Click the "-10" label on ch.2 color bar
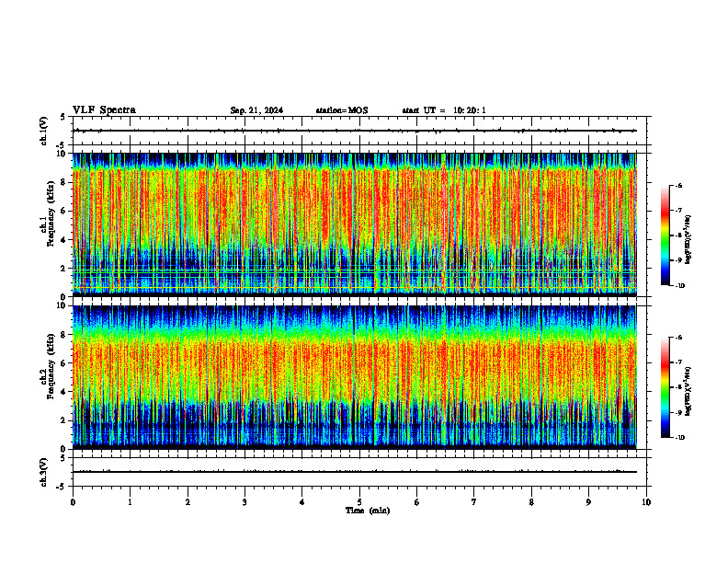The height and width of the screenshot is (563, 728). [679, 438]
